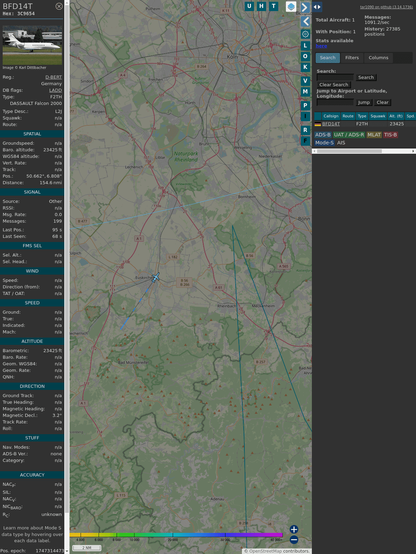Image resolution: width=416 pixels, height=554 pixels.
Task: Click the Pos. 50.662°, 6.808° value
Action: (x=44, y=176)
